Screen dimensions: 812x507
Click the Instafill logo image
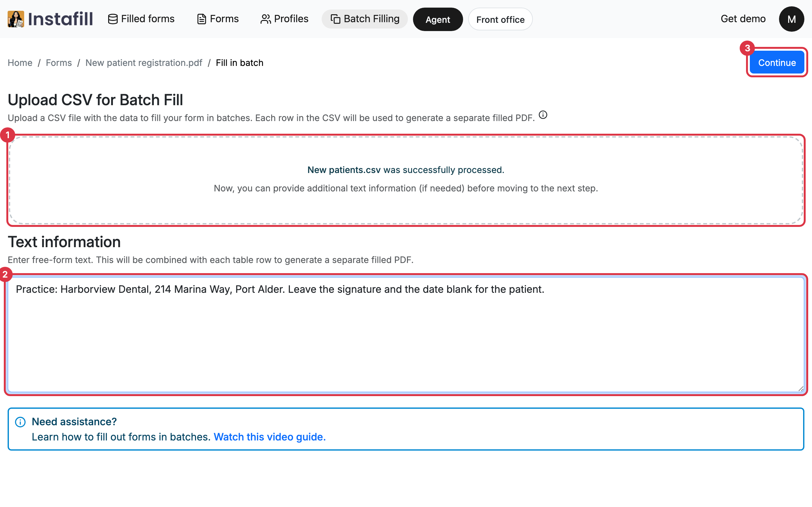[x=16, y=19]
